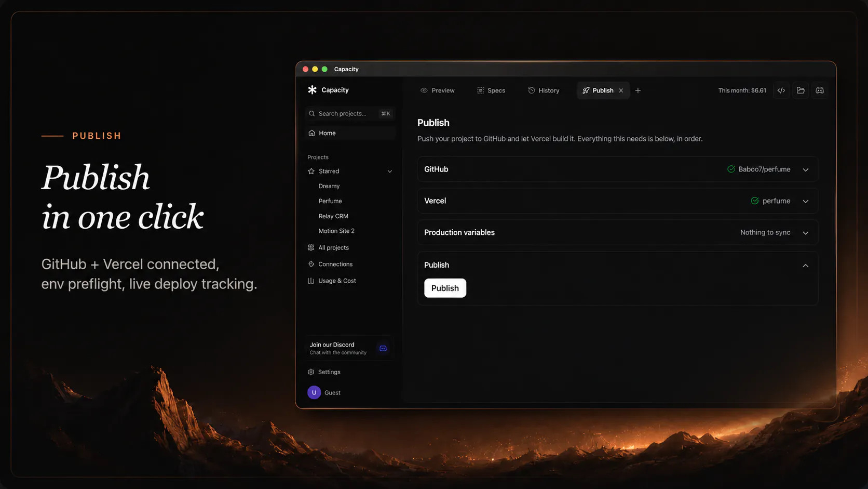
Task: Click the perfume Vercel project label
Action: tap(777, 201)
